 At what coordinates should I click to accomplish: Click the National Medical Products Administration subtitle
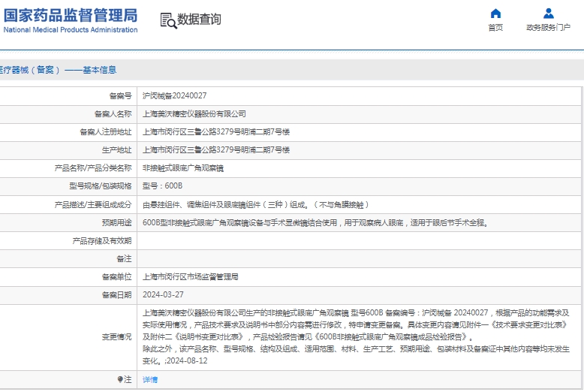click(71, 29)
